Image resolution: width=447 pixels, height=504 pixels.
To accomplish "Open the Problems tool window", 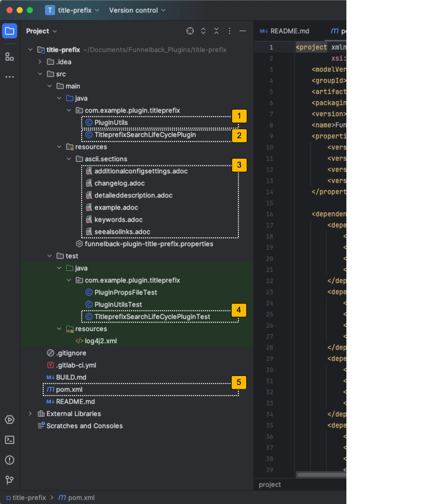I will pos(9,460).
